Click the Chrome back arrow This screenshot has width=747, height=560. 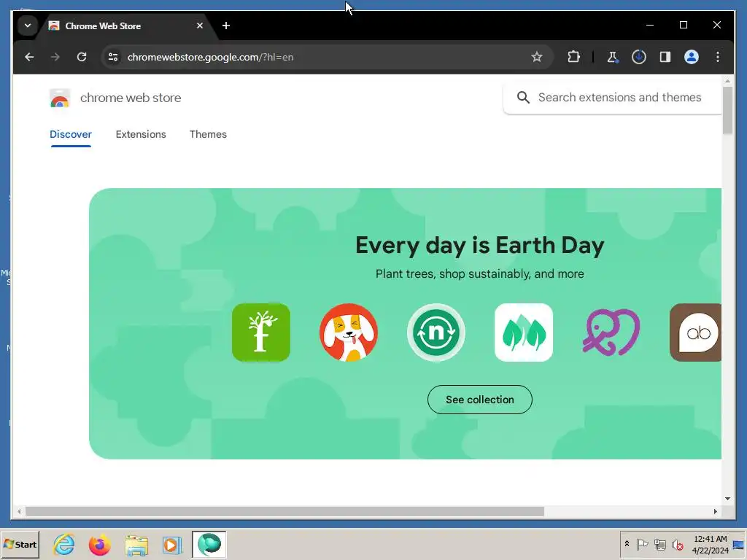pos(29,57)
